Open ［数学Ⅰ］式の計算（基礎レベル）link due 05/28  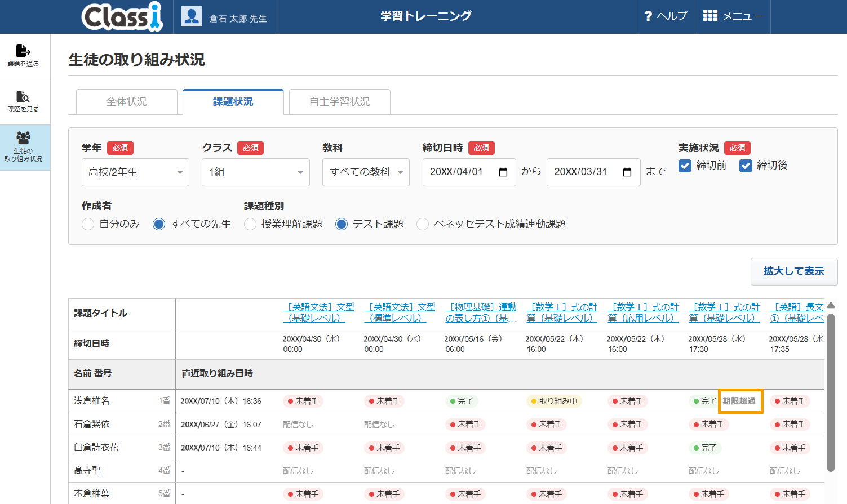(724, 313)
